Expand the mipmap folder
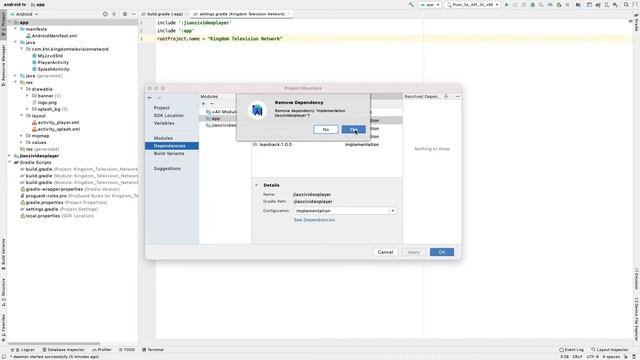The height and width of the screenshot is (360, 640). 22,136
